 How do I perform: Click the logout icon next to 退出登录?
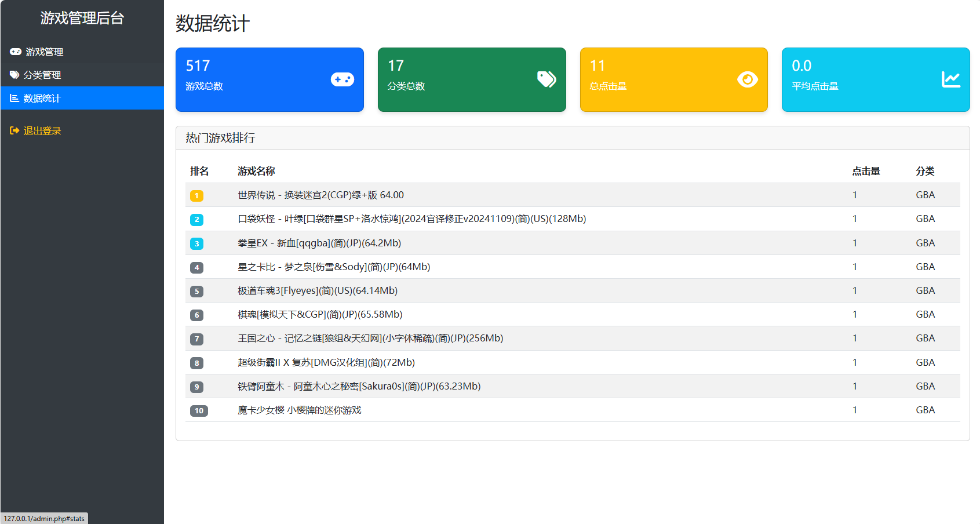pyautogui.click(x=14, y=130)
